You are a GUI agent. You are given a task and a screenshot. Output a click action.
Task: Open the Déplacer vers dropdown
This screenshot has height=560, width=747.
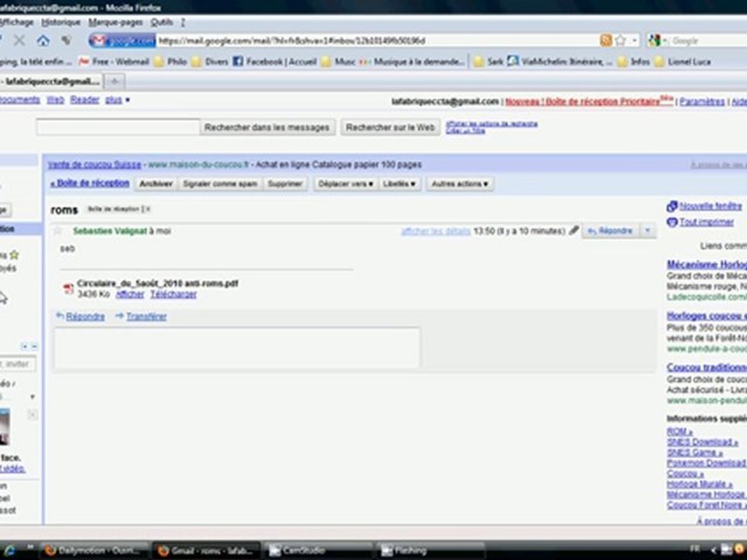pyautogui.click(x=345, y=184)
